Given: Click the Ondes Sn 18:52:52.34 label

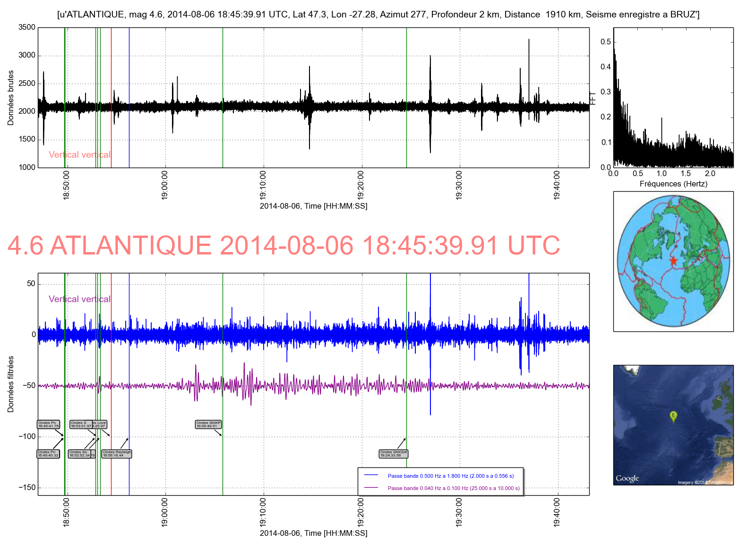Looking at the screenshot, I should (79, 454).
